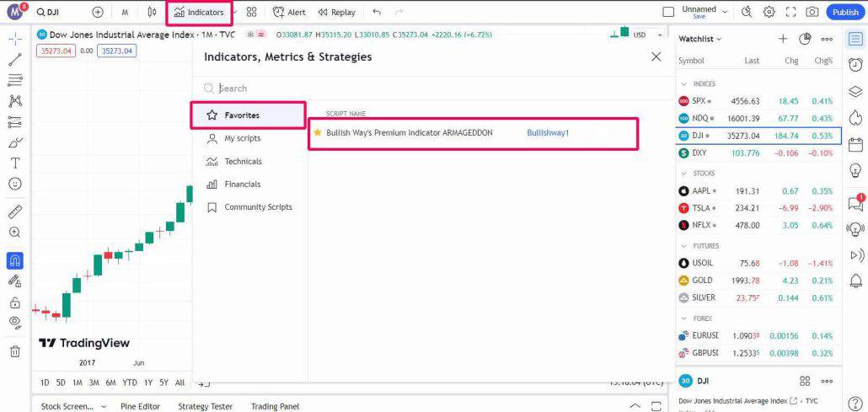Select the ruler measure tool

[15, 211]
